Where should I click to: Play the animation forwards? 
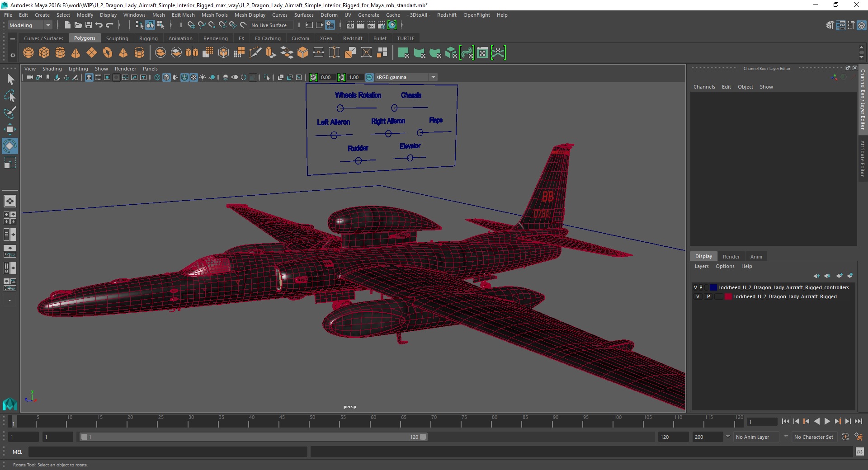point(827,421)
